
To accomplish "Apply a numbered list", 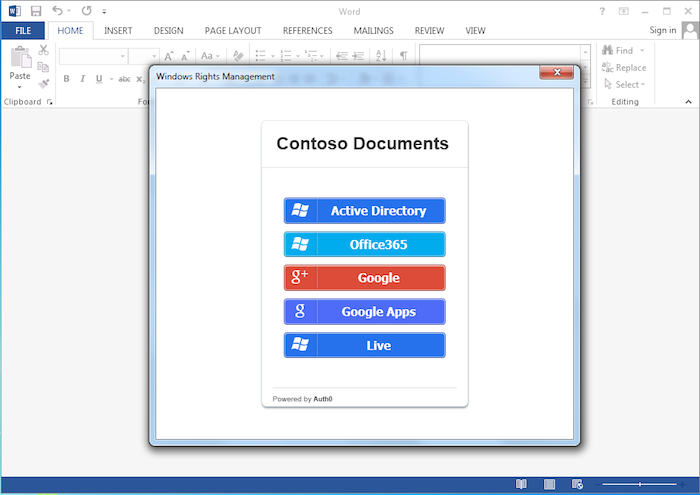I will coord(286,56).
